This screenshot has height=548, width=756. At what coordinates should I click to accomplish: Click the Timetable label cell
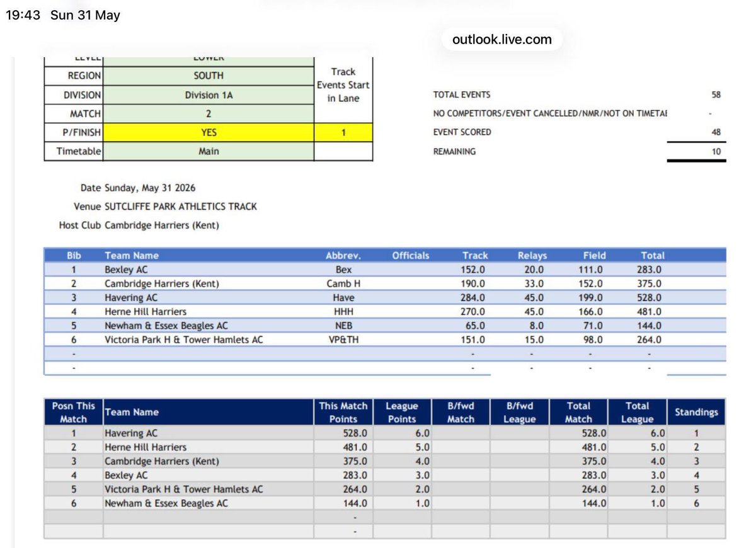[x=74, y=152]
